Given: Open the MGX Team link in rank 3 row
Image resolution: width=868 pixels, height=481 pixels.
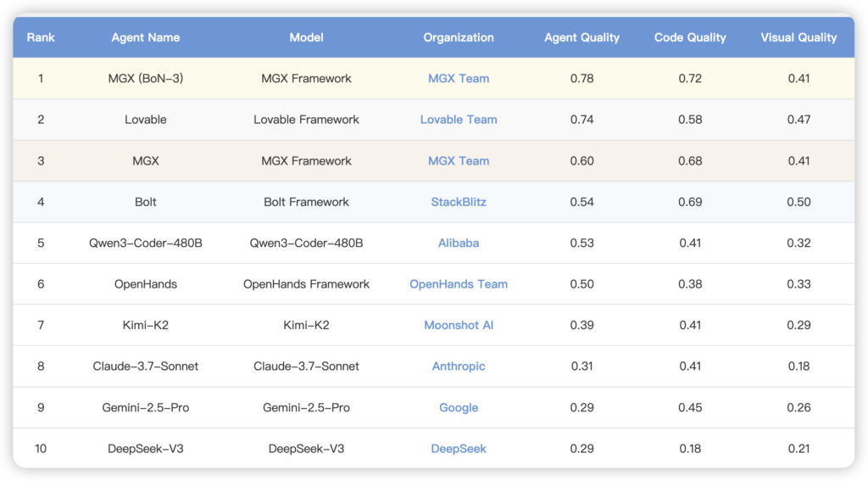Looking at the screenshot, I should pos(459,160).
